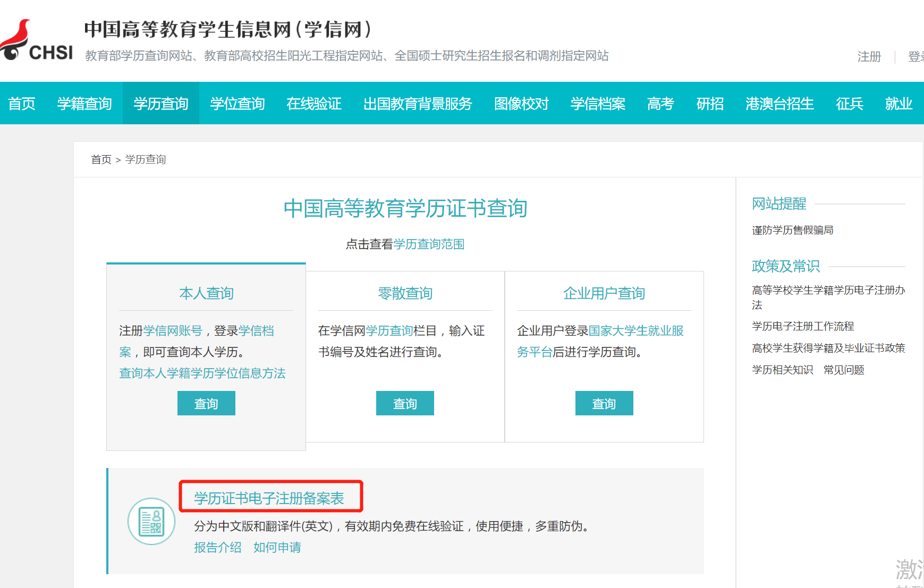Select the 学历查询 navigation tab

[x=161, y=104]
